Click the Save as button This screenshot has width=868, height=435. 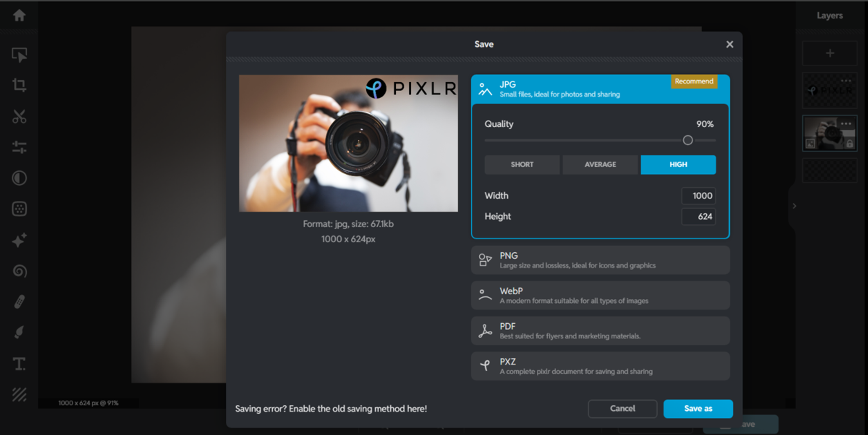point(698,409)
